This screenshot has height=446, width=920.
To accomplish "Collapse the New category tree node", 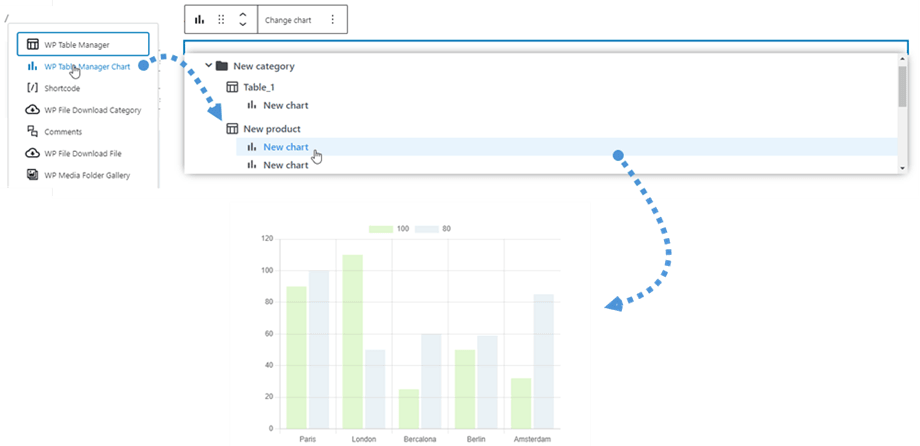I will pos(208,66).
